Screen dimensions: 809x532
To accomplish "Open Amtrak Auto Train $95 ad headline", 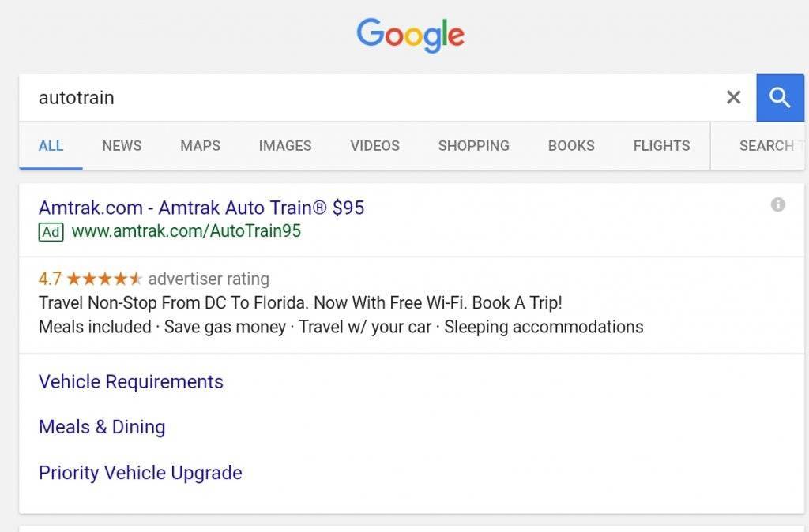I will tap(201, 208).
